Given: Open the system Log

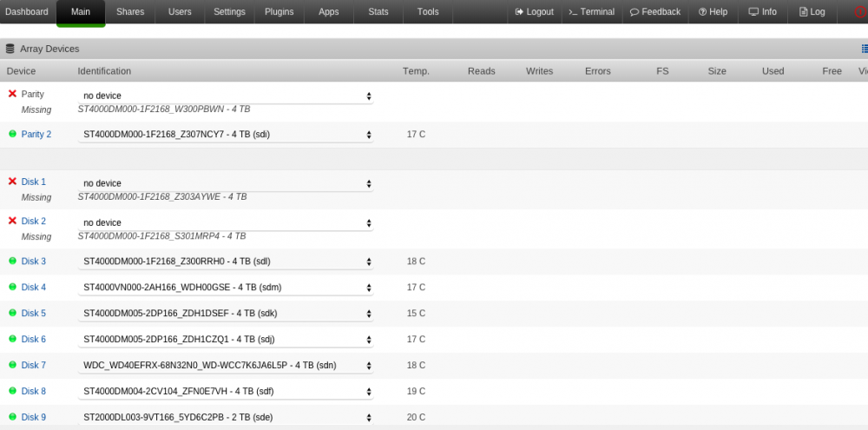Looking at the screenshot, I should pyautogui.click(x=812, y=11).
